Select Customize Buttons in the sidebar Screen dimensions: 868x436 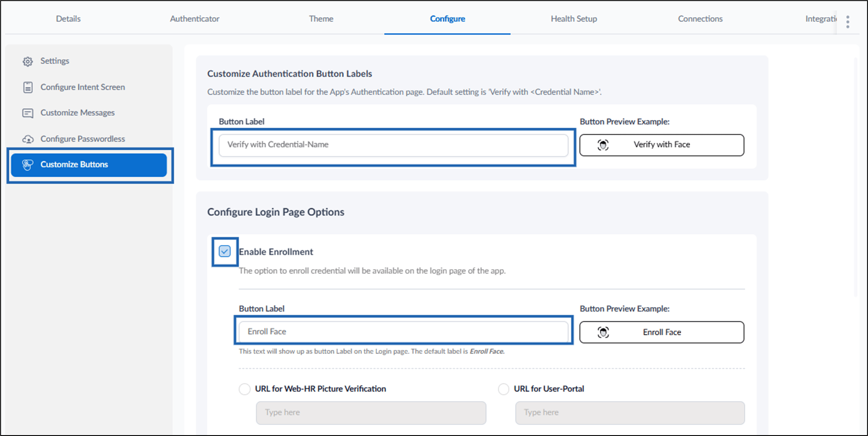click(89, 165)
